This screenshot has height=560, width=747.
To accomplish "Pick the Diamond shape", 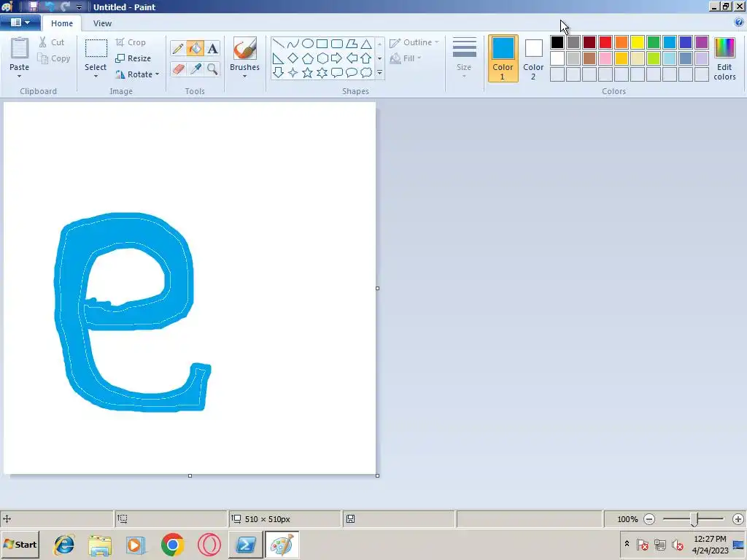I will (x=293, y=58).
